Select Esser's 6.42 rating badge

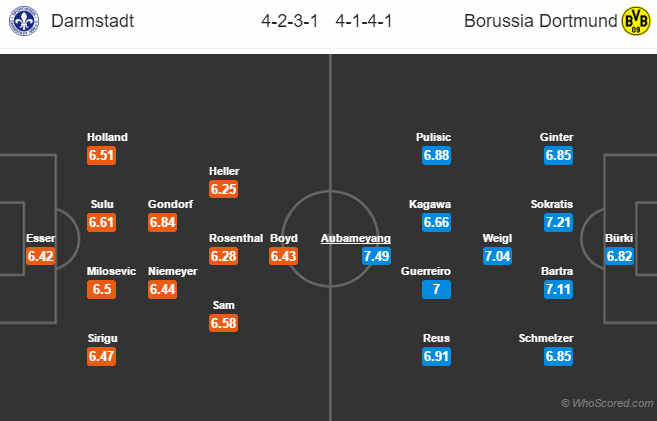click(40, 256)
